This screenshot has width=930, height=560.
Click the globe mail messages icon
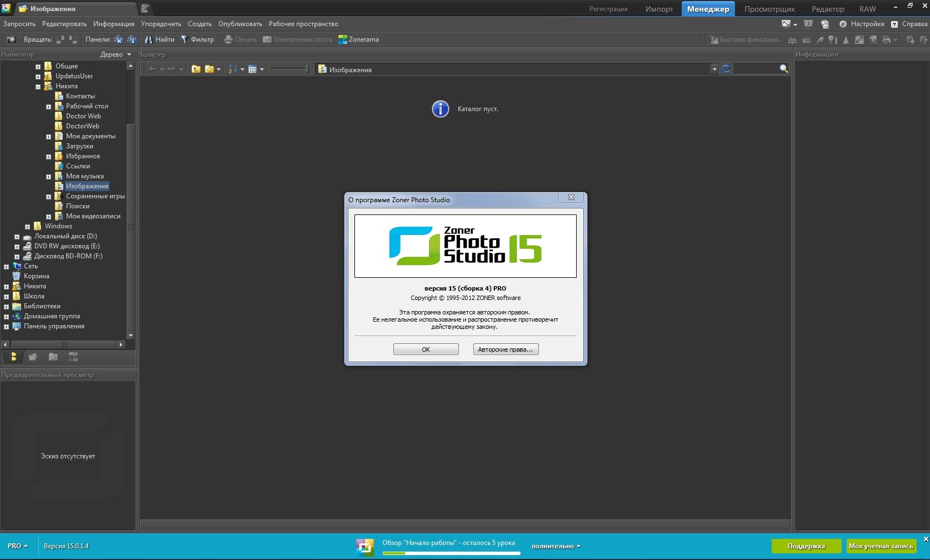click(x=825, y=24)
